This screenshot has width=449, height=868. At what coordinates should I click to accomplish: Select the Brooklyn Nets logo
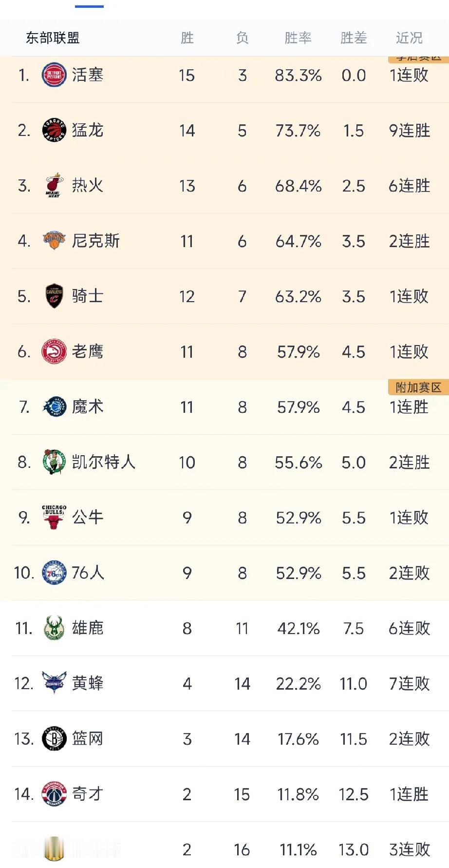tap(54, 739)
